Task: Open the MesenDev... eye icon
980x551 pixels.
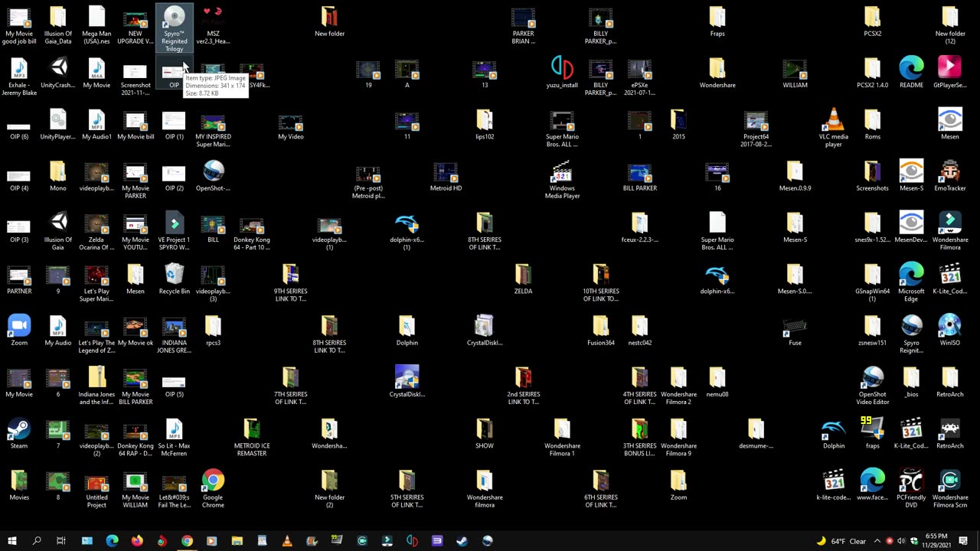Action: point(911,228)
